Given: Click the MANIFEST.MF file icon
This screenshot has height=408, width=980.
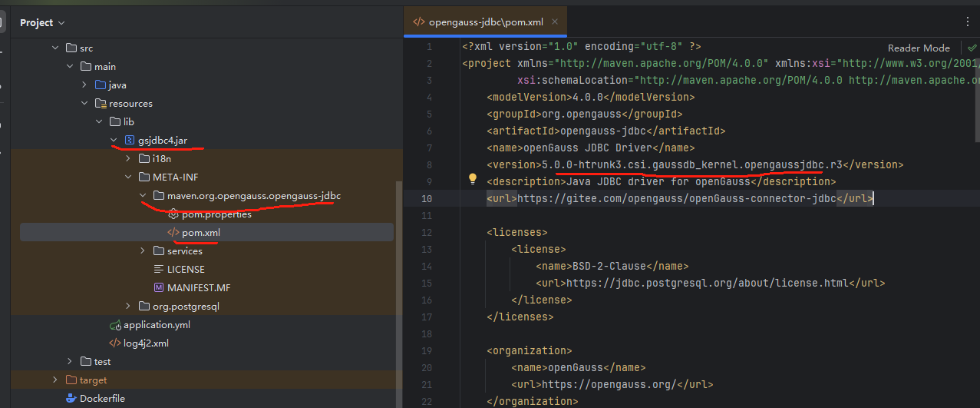Looking at the screenshot, I should pos(159,287).
